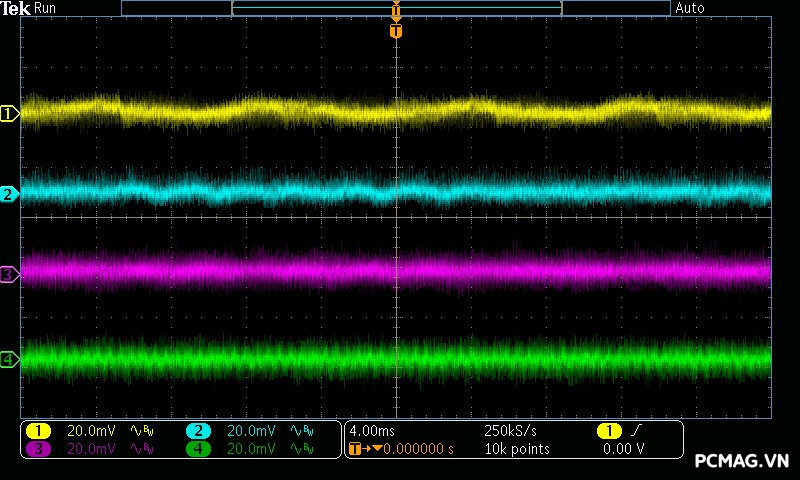800x480 pixels.
Task: Click channel 4 bandwidth limit coupling icon
Action: coord(301,449)
